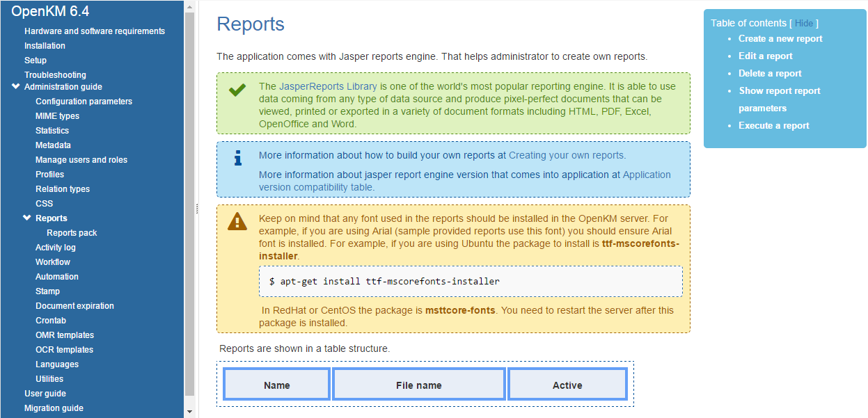Click the File name column header

pyautogui.click(x=418, y=385)
